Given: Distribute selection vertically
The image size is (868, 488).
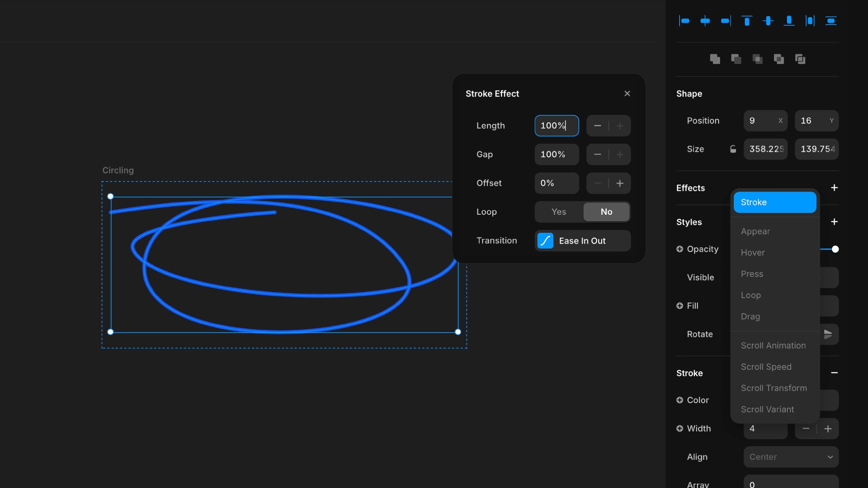Looking at the screenshot, I should [x=831, y=21].
